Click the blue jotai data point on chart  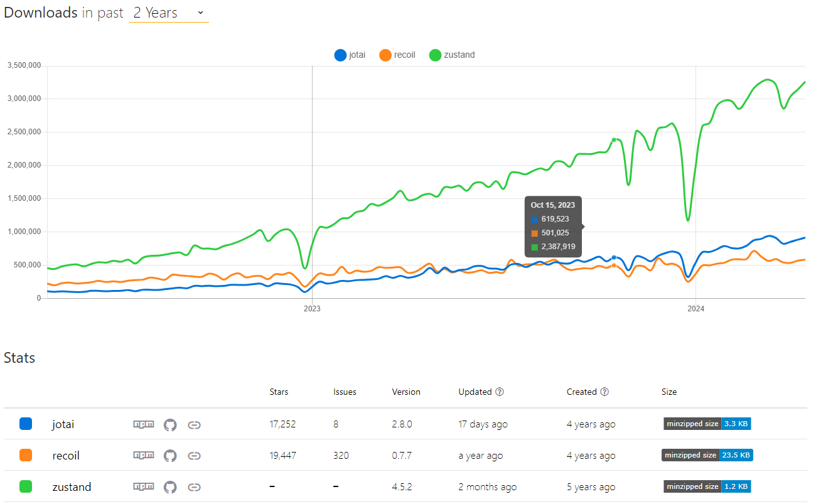614,257
